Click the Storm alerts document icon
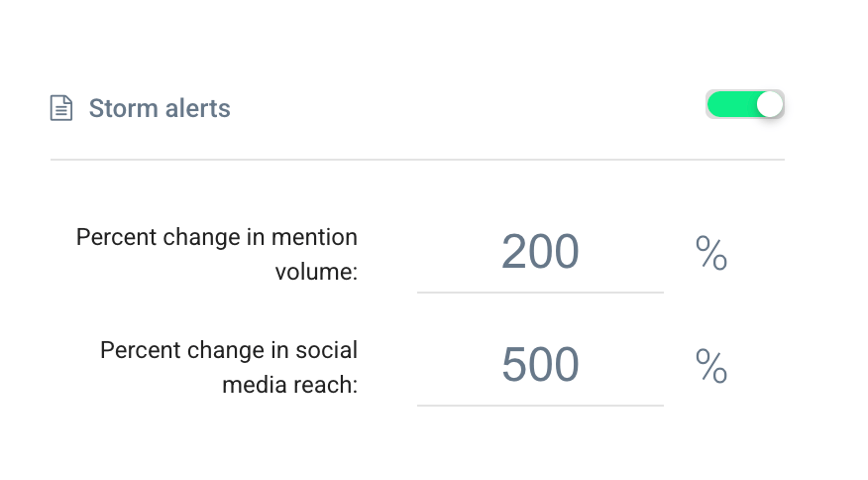868x480 pixels. pos(61,108)
